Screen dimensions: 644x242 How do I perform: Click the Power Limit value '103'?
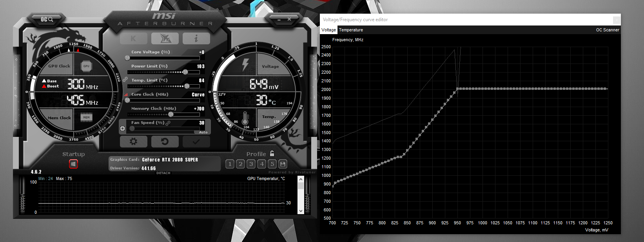click(x=201, y=66)
